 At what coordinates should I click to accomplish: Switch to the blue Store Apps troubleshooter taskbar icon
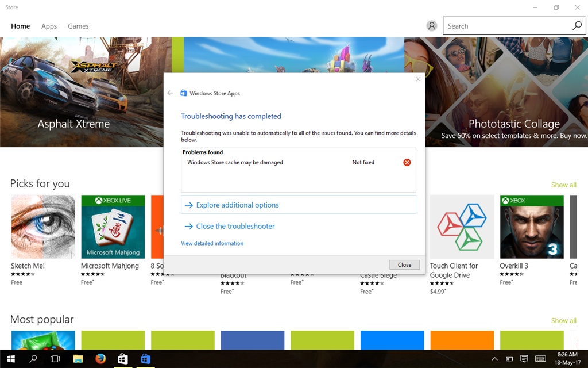tap(145, 359)
